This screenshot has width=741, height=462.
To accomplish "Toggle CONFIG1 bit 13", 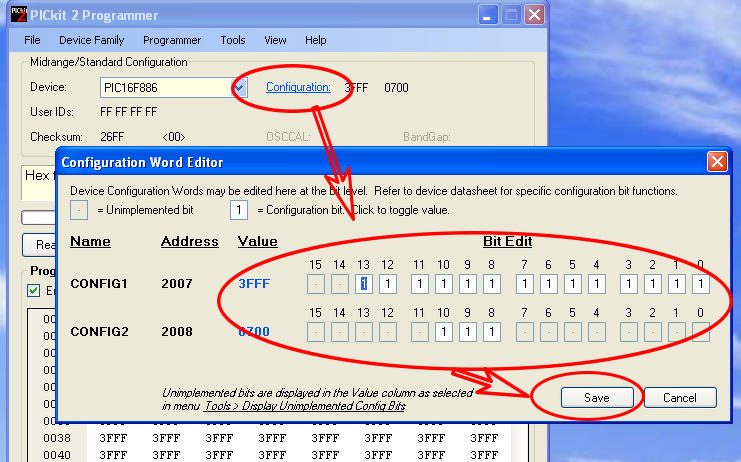I will 363,284.
